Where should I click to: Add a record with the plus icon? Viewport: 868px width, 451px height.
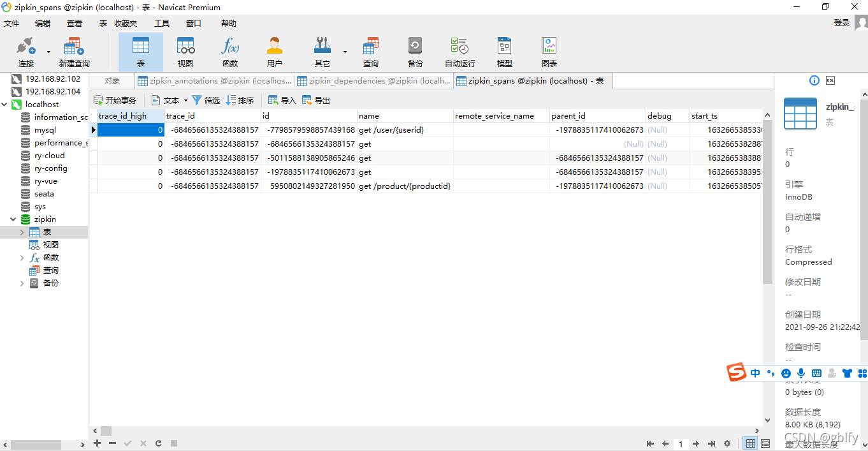coord(98,443)
